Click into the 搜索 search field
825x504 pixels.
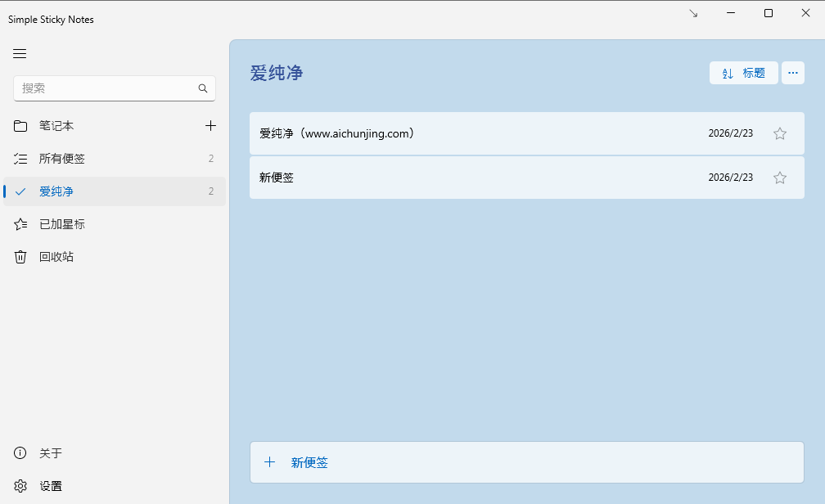(106, 88)
